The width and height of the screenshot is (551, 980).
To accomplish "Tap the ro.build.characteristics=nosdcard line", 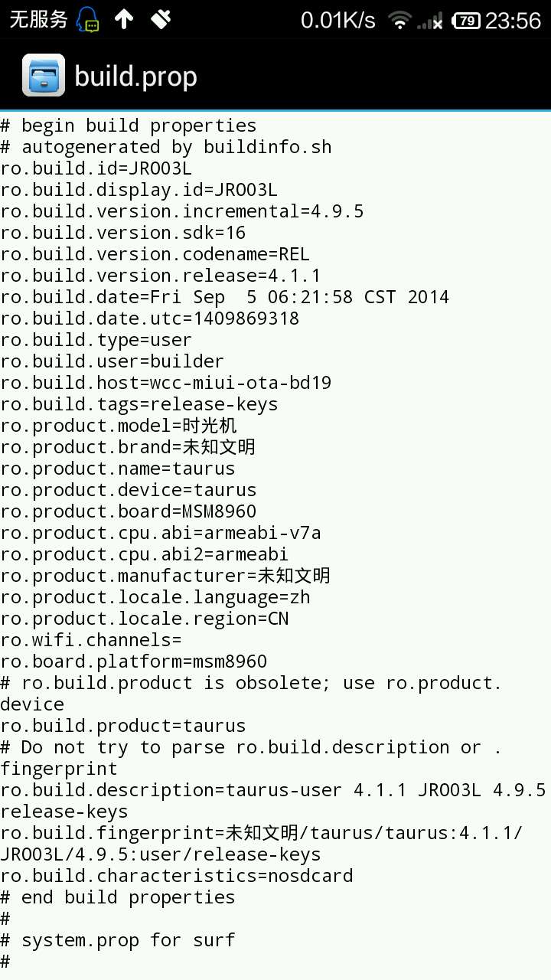I will pos(176,876).
